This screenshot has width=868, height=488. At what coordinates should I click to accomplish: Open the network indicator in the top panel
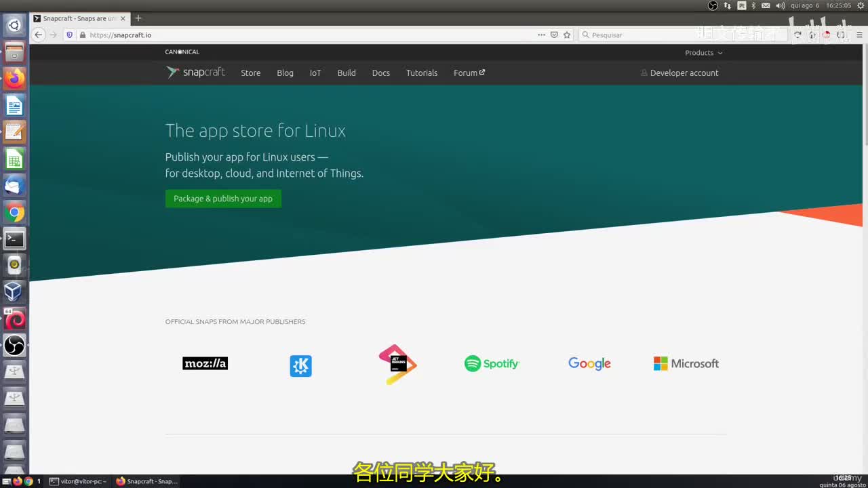coord(728,5)
